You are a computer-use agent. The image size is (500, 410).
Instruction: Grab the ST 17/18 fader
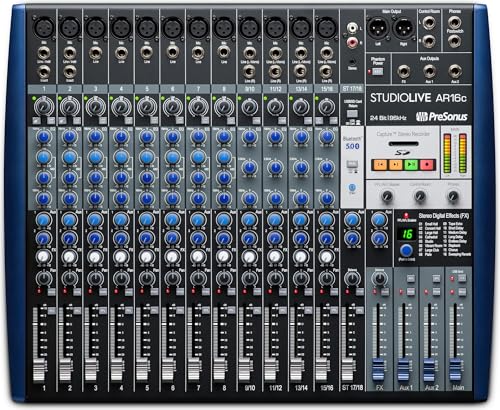tap(348, 370)
